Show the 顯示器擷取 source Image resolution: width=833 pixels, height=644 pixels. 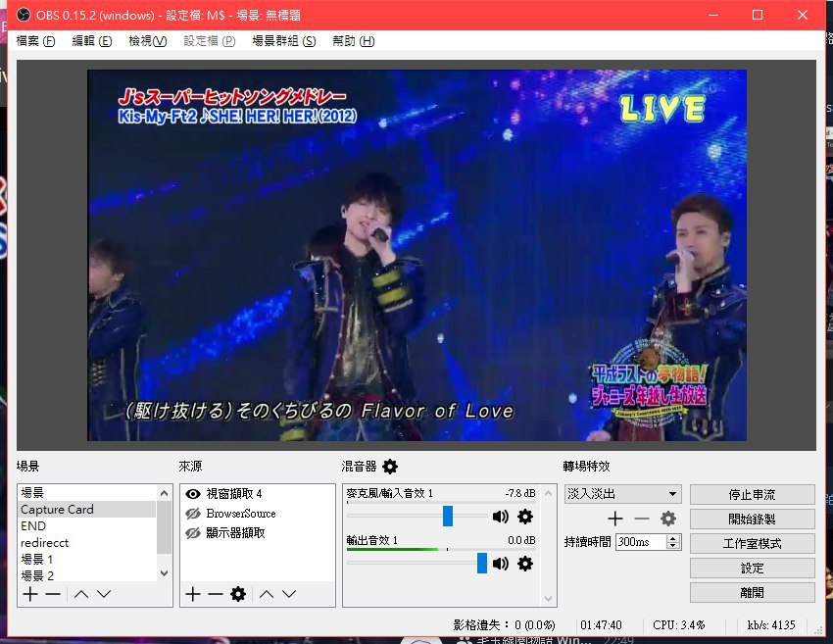coord(193,533)
